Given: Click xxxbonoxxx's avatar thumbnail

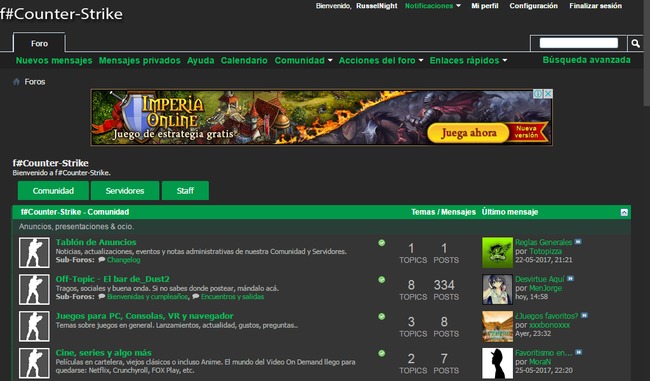Looking at the screenshot, I should pos(497,326).
